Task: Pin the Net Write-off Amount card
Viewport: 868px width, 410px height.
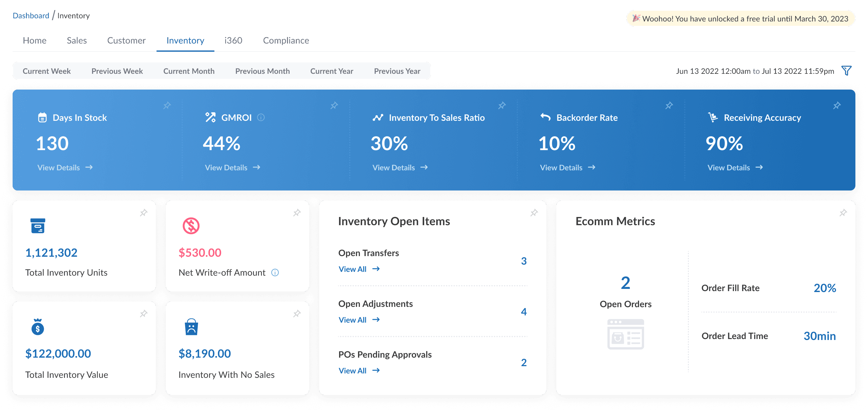Action: 296,213
